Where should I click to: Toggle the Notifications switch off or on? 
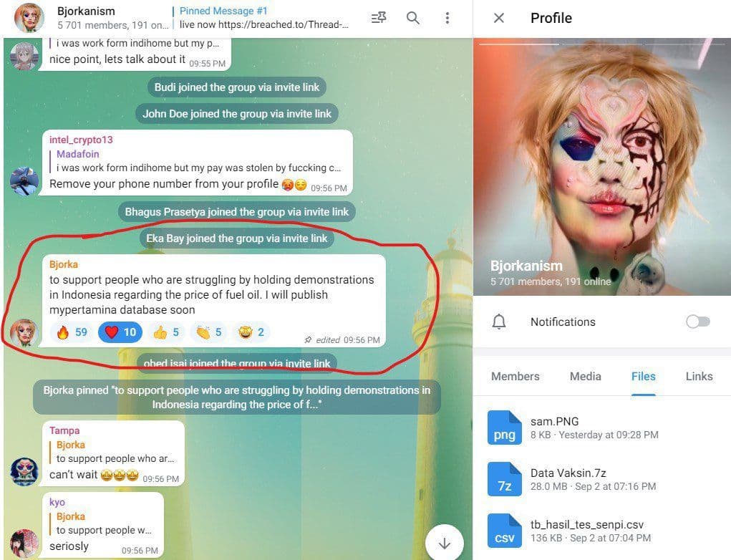[x=697, y=322]
